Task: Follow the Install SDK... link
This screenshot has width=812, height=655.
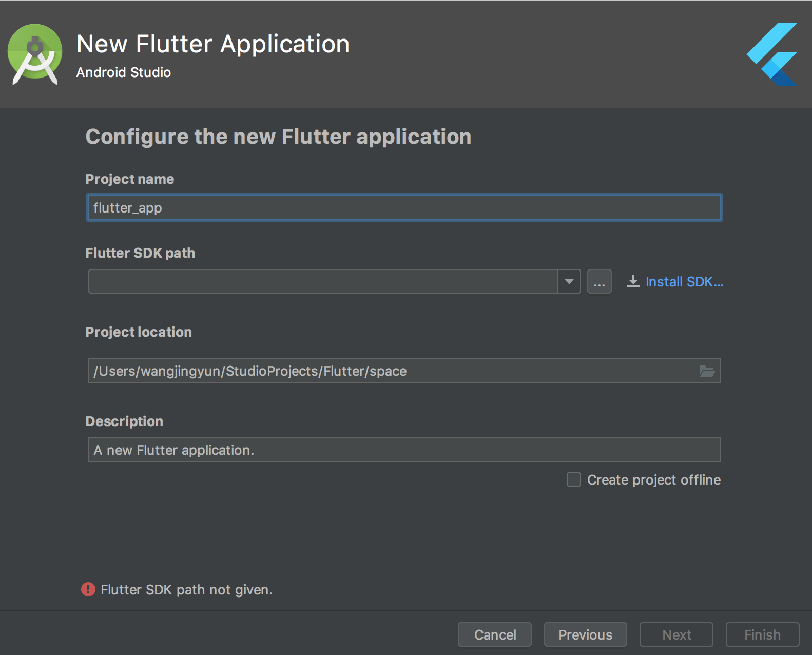Action: tap(684, 282)
